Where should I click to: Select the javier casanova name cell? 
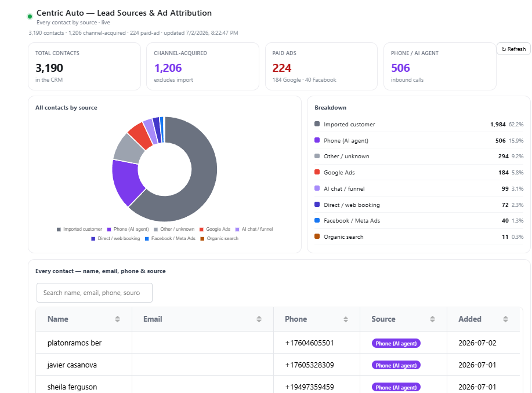click(x=84, y=365)
